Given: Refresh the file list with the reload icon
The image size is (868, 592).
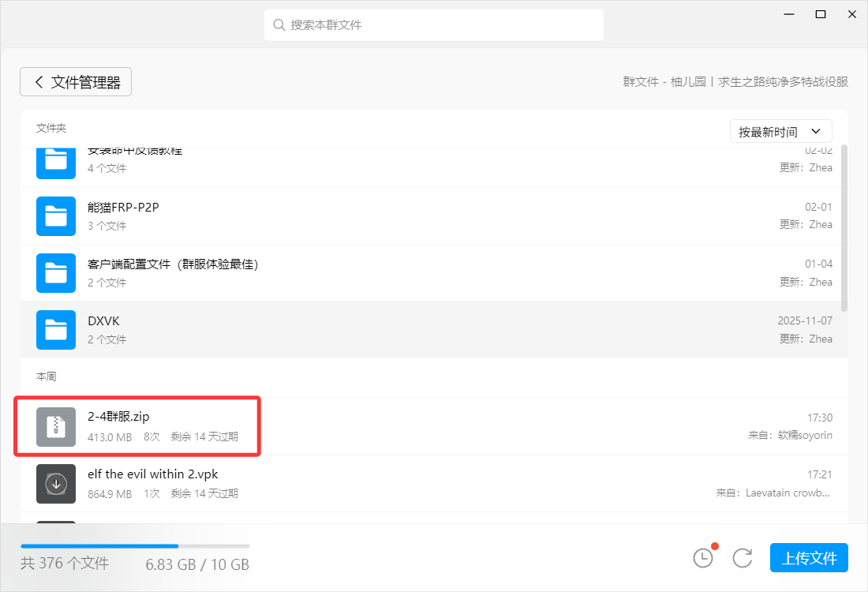Looking at the screenshot, I should [742, 558].
